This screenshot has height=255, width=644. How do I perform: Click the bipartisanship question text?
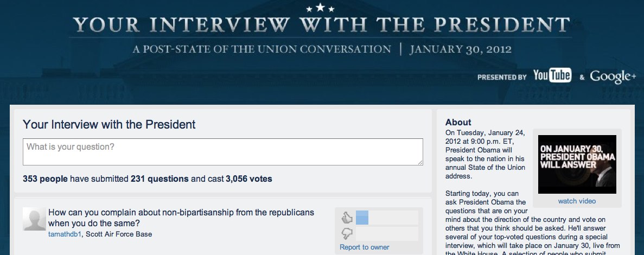(181, 218)
